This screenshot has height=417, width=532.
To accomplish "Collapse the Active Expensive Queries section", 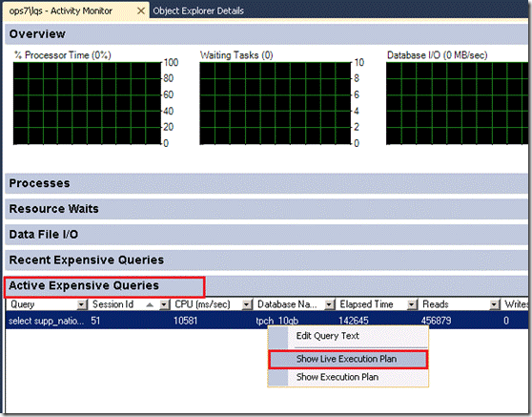I will click(x=266, y=286).
